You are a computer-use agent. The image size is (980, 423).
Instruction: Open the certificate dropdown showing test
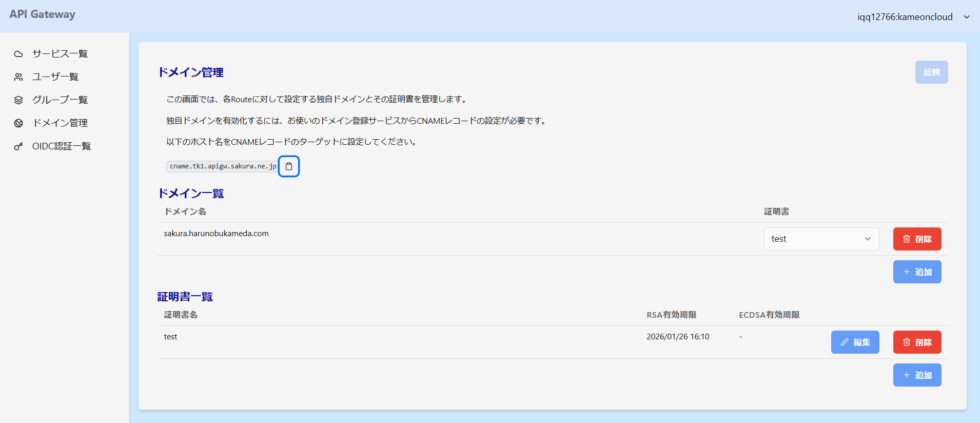click(x=821, y=239)
